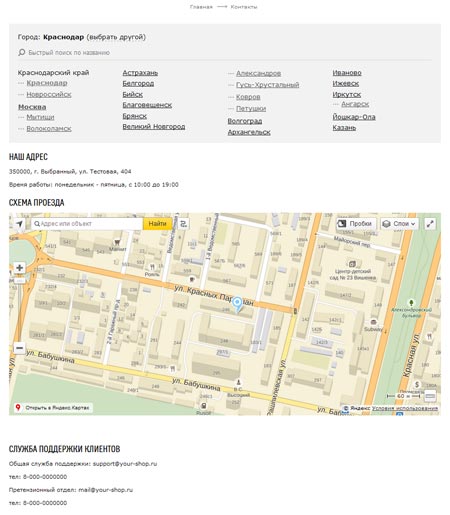450x515 pixels.
Task: Click the ruler measurement tool icon
Action: tap(430, 396)
